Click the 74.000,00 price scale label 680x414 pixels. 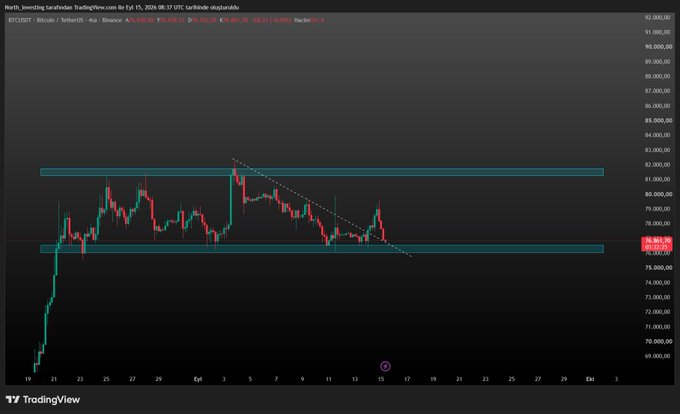point(657,283)
